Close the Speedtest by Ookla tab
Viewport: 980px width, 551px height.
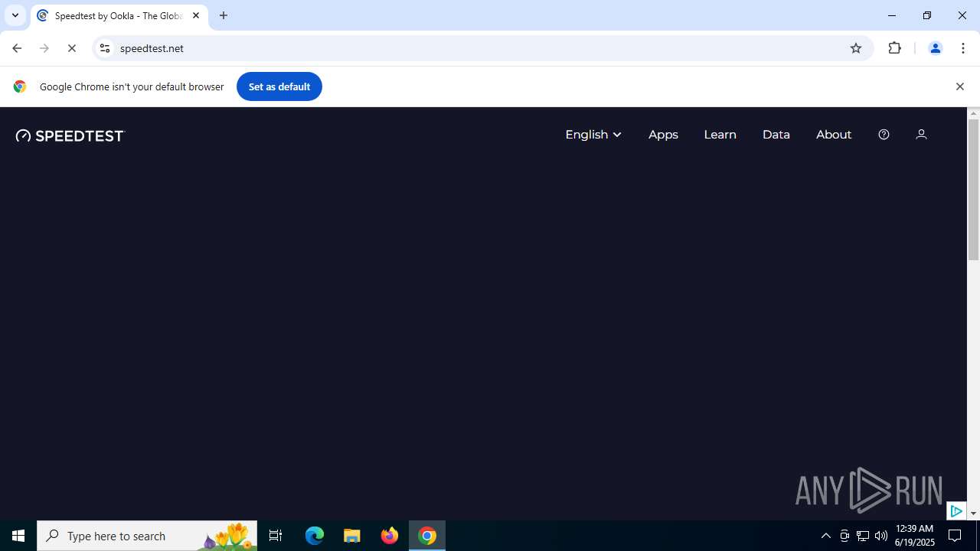coord(196,15)
